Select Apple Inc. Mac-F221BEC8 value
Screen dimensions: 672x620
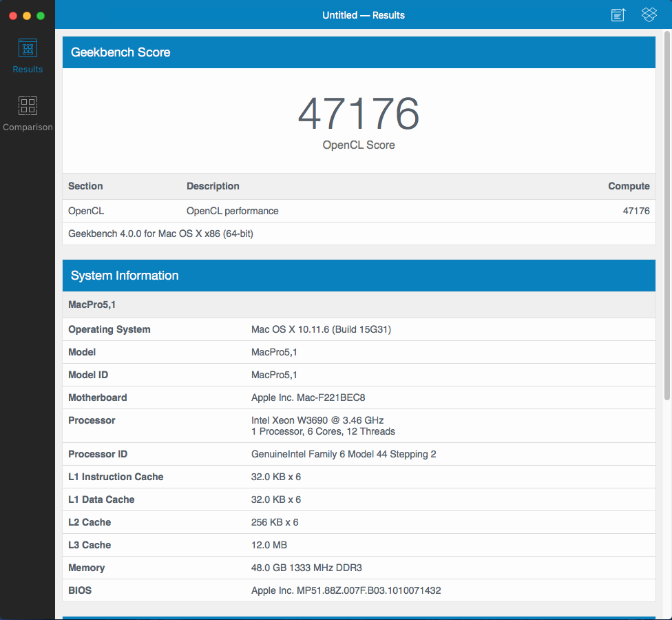pos(308,397)
